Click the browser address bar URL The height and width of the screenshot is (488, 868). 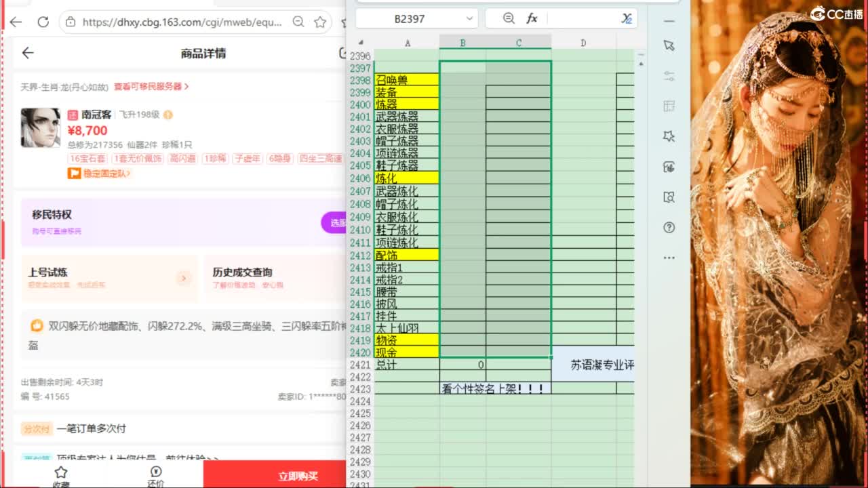tap(182, 22)
